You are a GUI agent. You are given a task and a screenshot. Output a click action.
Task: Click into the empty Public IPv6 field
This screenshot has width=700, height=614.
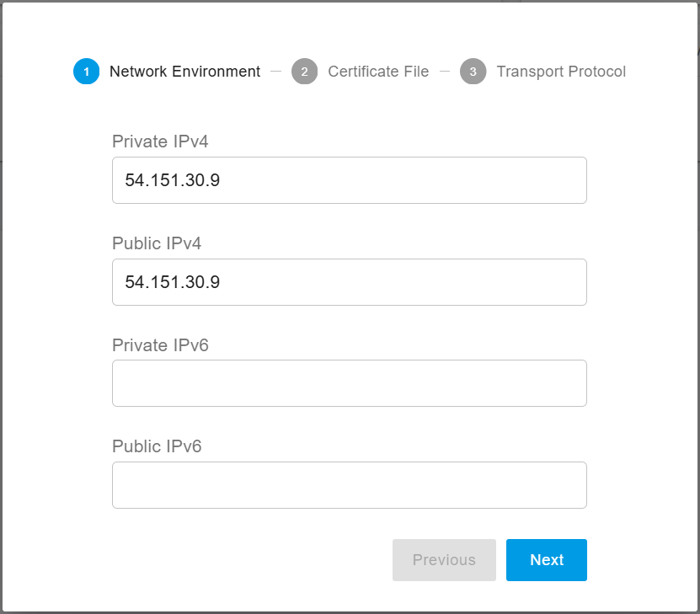click(x=349, y=485)
